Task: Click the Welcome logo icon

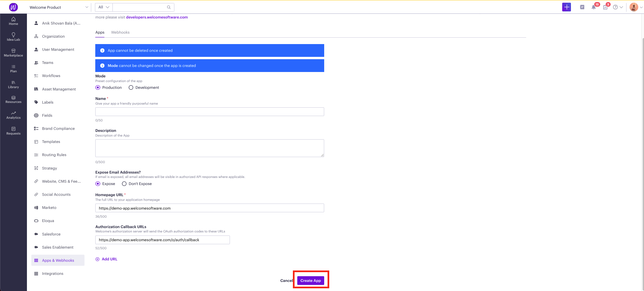Action: tap(13, 7)
